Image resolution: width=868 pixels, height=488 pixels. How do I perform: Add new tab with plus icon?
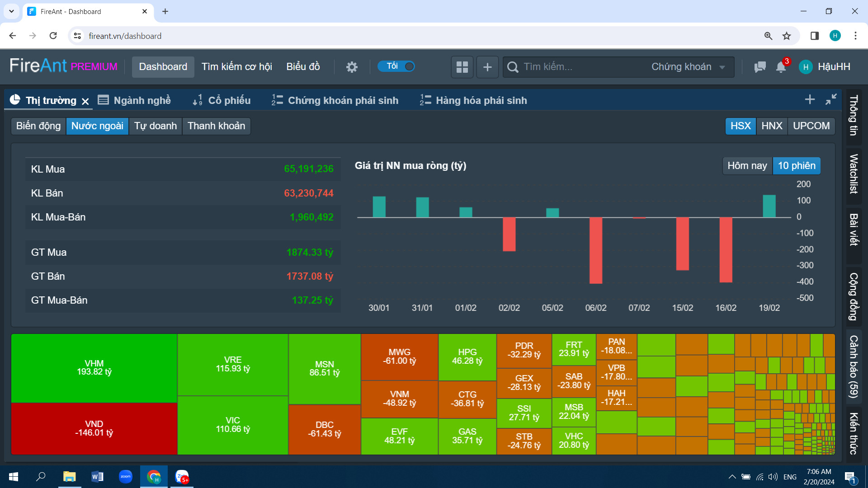click(810, 99)
